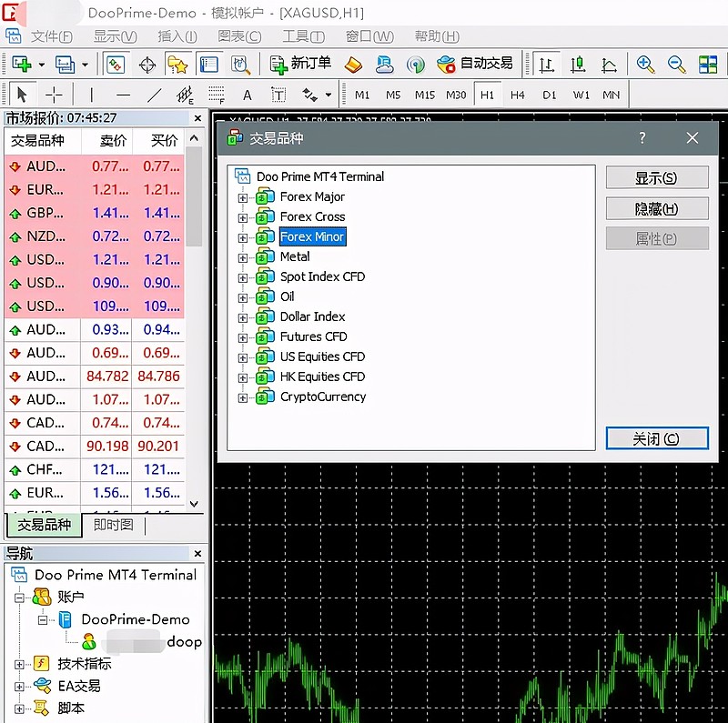
Task: Select CHF row in market watch
Action: pyautogui.click(x=95, y=469)
